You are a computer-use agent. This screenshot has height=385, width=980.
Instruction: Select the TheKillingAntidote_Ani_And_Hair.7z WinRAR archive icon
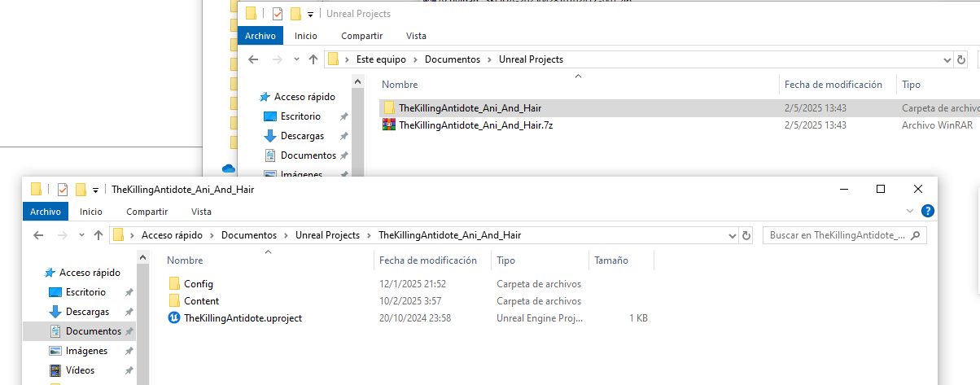(x=389, y=125)
